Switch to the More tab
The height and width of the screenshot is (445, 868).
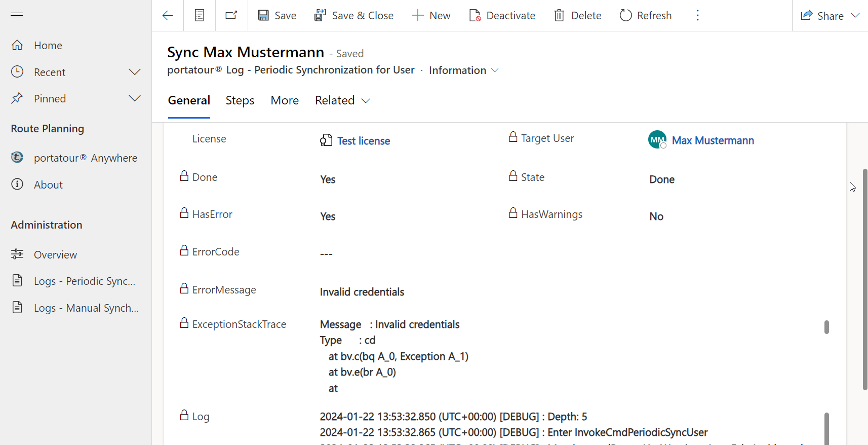pyautogui.click(x=285, y=100)
